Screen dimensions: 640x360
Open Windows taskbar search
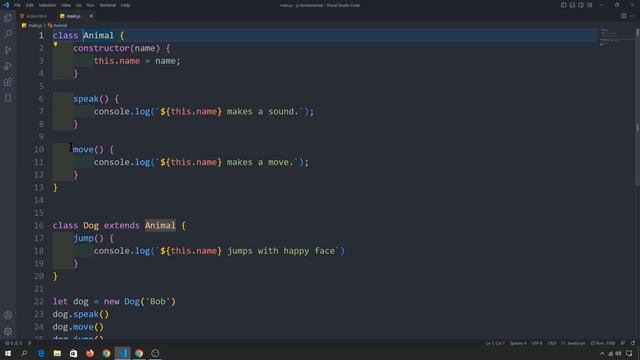(x=24, y=353)
